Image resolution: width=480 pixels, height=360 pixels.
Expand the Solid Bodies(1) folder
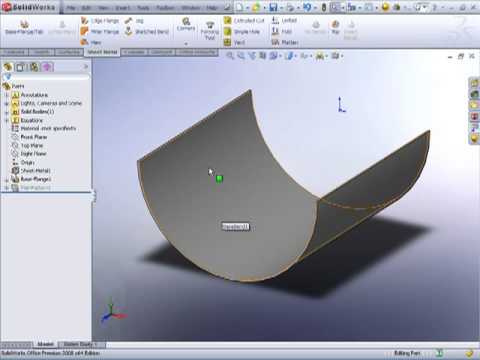[x=6, y=112]
